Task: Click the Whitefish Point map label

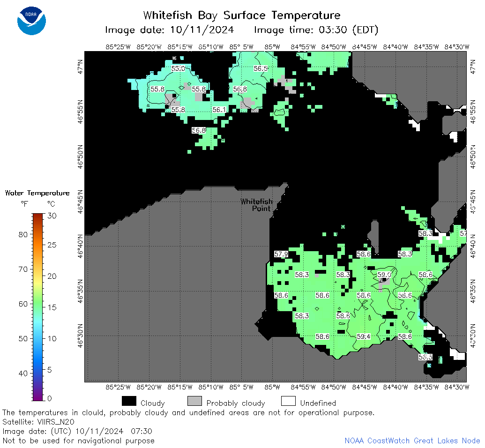Action: 257,205
